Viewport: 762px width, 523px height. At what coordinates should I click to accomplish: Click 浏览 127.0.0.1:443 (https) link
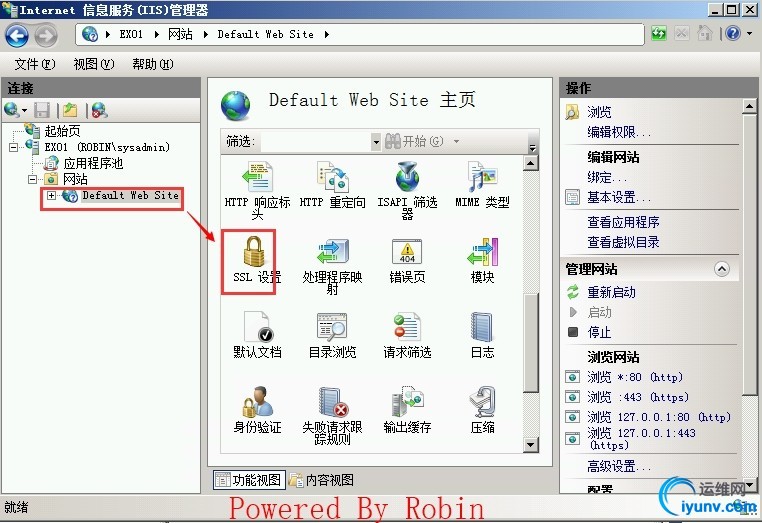[641, 438]
